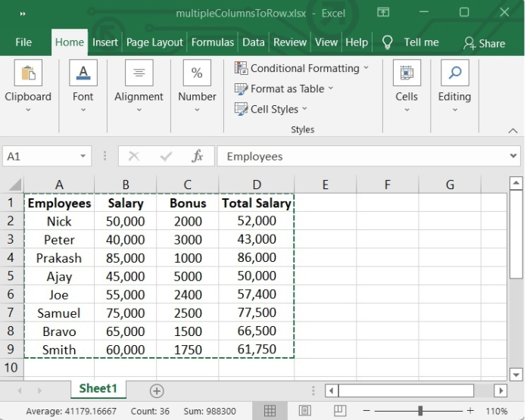
Task: Open the Page Layout ribbon tab
Action: pyautogui.click(x=154, y=42)
